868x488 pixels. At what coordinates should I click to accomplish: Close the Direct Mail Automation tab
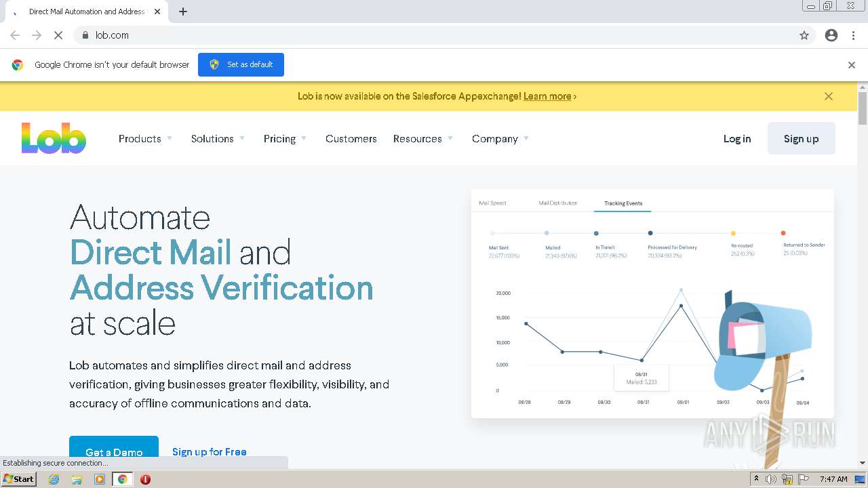[157, 12]
